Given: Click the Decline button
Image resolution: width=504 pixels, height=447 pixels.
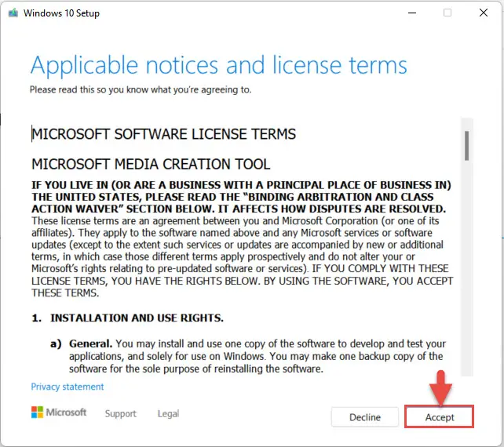Looking at the screenshot, I should coord(365,417).
